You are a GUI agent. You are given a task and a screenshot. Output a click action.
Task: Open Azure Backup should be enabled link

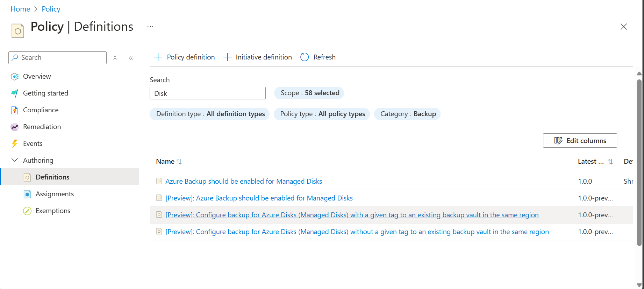(244, 181)
